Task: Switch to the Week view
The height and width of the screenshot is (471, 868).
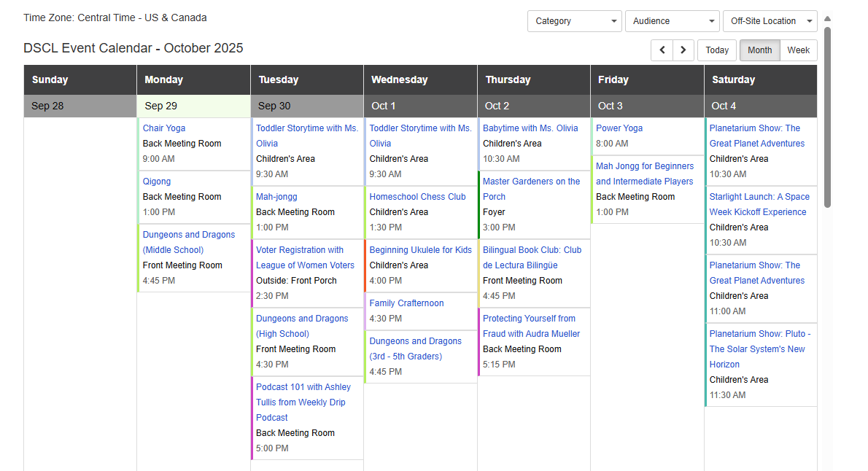Action: coord(798,50)
